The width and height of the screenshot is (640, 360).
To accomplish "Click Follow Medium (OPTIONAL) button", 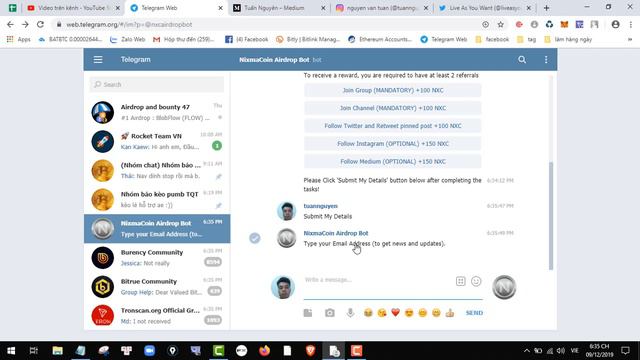I will (x=393, y=162).
